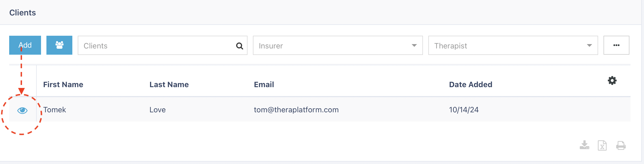
Task: Open the Insurer dropdown
Action: pyautogui.click(x=338, y=45)
